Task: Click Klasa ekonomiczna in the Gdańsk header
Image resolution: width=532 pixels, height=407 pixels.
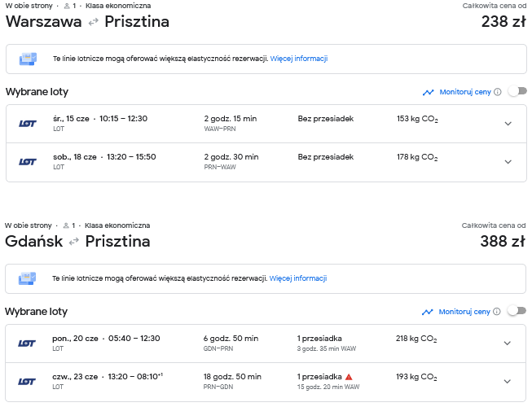Action: pos(117,225)
